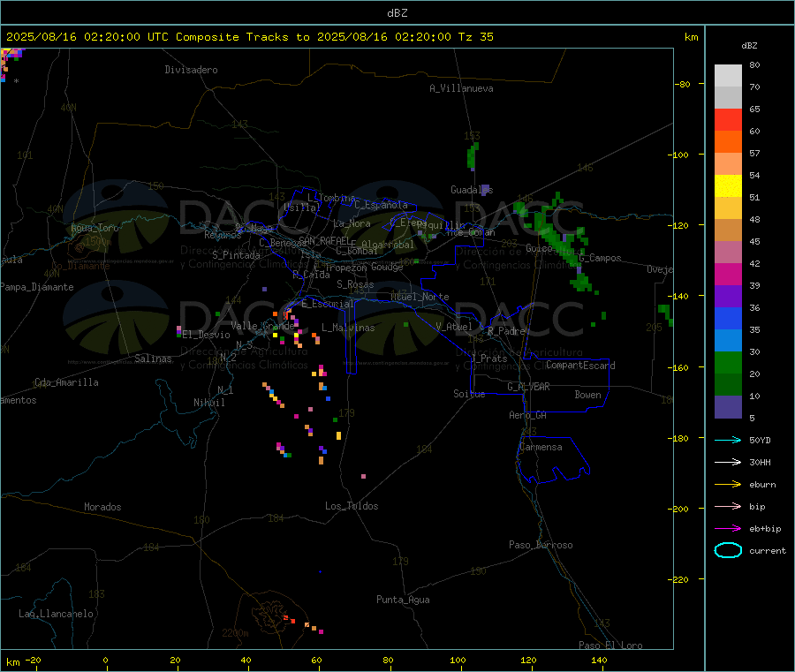
Task: Click the light gray 70-80 dBZ swatch
Action: click(728, 76)
